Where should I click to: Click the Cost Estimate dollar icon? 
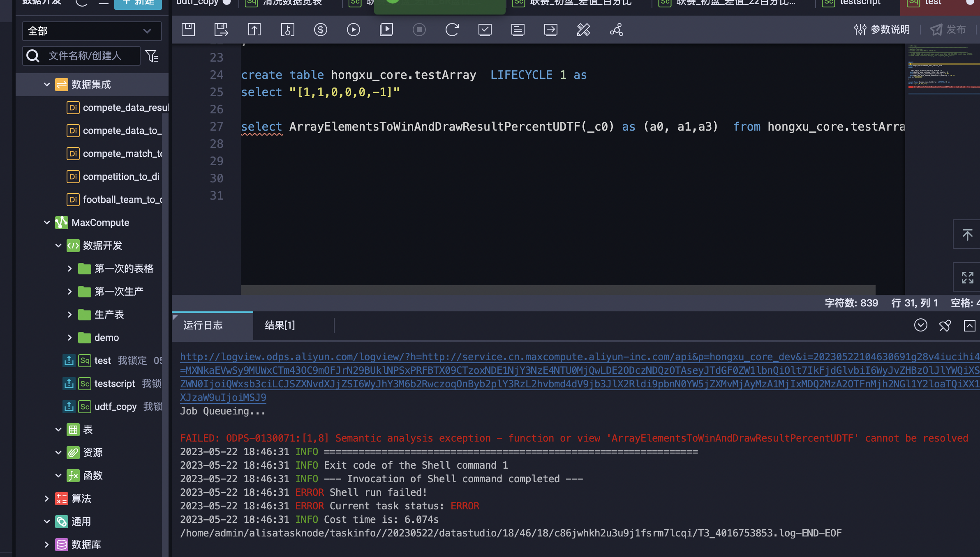click(x=320, y=30)
